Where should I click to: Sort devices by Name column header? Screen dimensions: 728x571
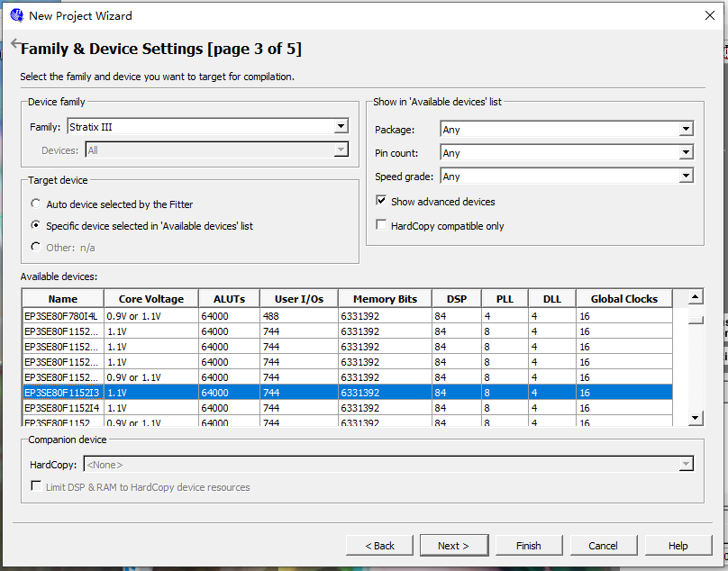63,299
